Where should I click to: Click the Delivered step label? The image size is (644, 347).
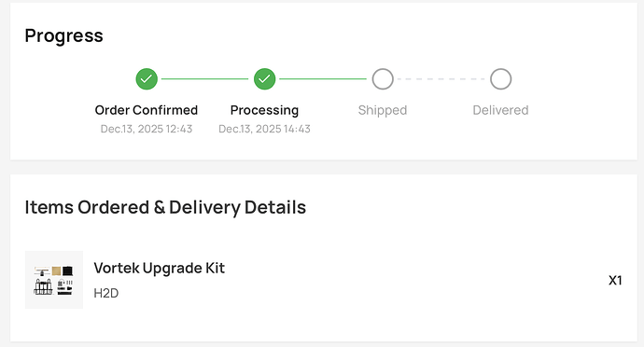[x=500, y=110]
